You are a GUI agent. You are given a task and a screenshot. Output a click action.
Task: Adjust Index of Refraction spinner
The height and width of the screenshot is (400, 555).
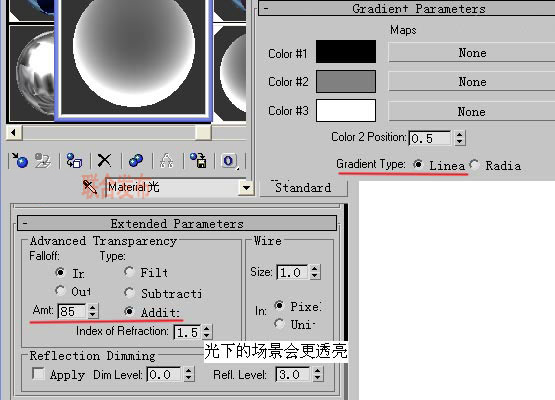(x=207, y=332)
